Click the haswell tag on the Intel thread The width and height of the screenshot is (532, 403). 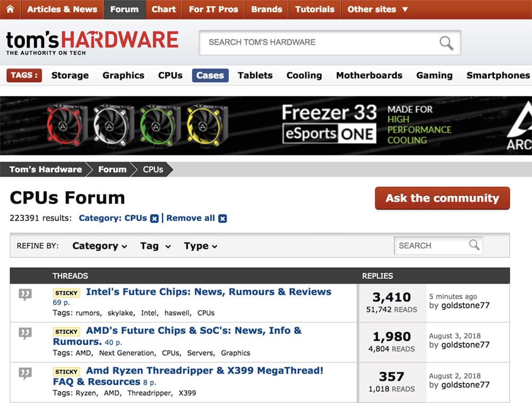[x=177, y=313]
